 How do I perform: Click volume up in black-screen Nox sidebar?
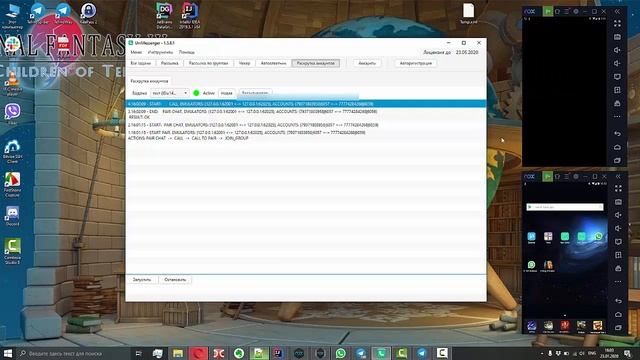[617, 50]
